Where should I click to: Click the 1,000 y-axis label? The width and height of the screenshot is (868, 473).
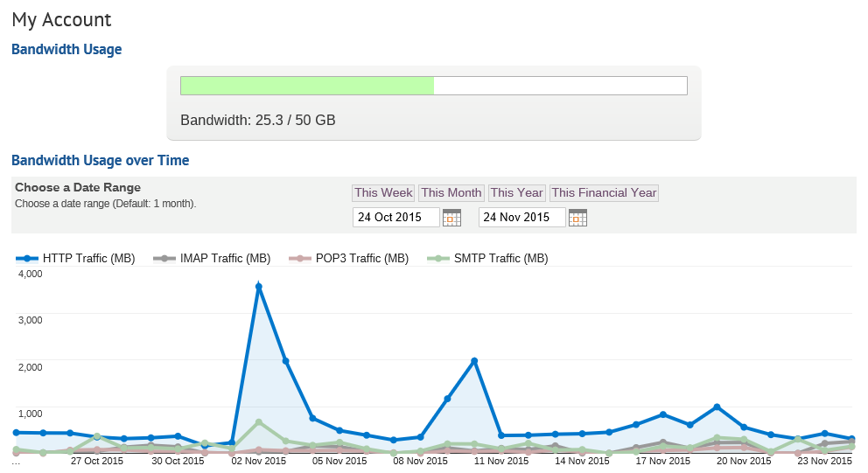(x=30, y=414)
